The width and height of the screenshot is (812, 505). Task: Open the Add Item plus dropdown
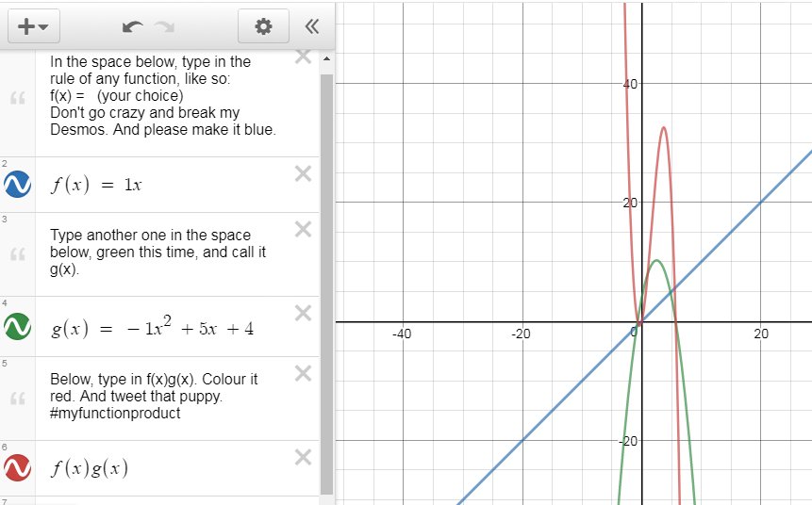pyautogui.click(x=34, y=25)
